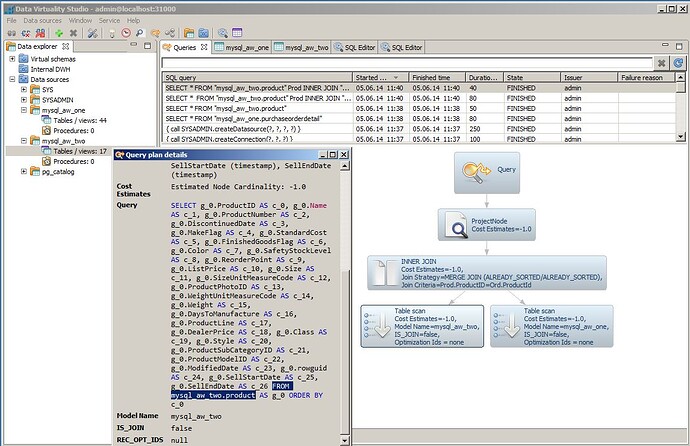Expand the Virtual schemas tree node
Screen dimensions: 690x446
click(x=12, y=58)
